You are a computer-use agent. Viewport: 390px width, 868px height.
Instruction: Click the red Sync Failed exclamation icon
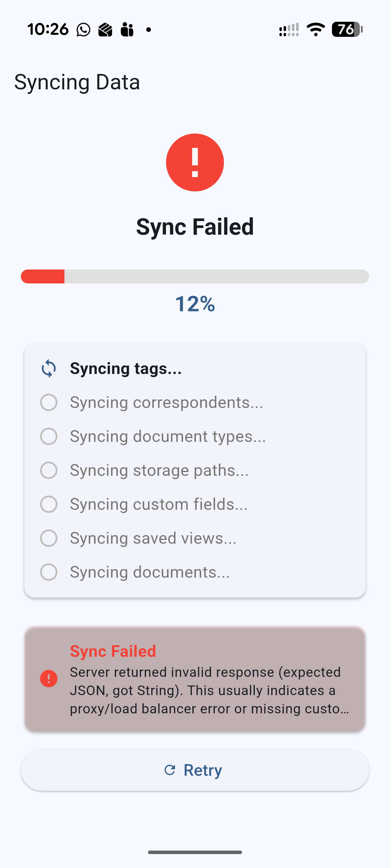(195, 162)
